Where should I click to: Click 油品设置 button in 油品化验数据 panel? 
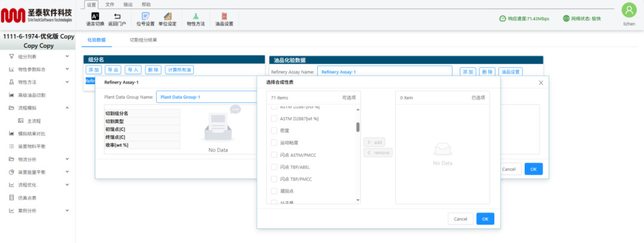pos(510,72)
